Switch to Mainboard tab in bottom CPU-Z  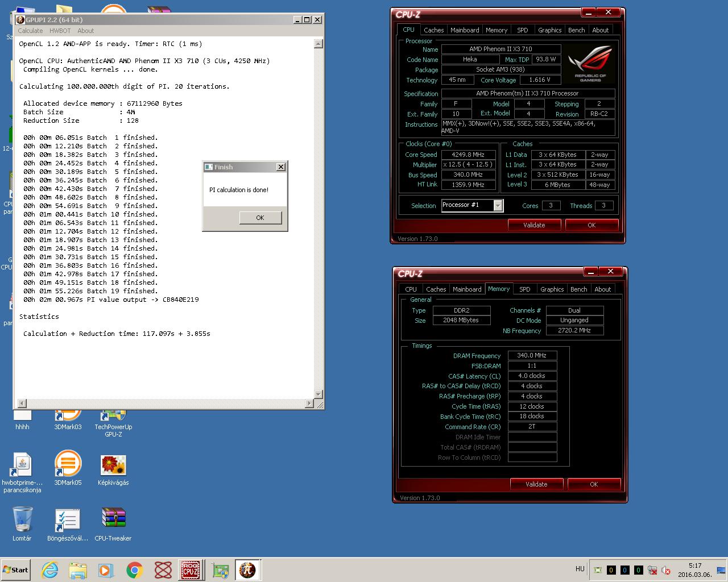click(467, 289)
